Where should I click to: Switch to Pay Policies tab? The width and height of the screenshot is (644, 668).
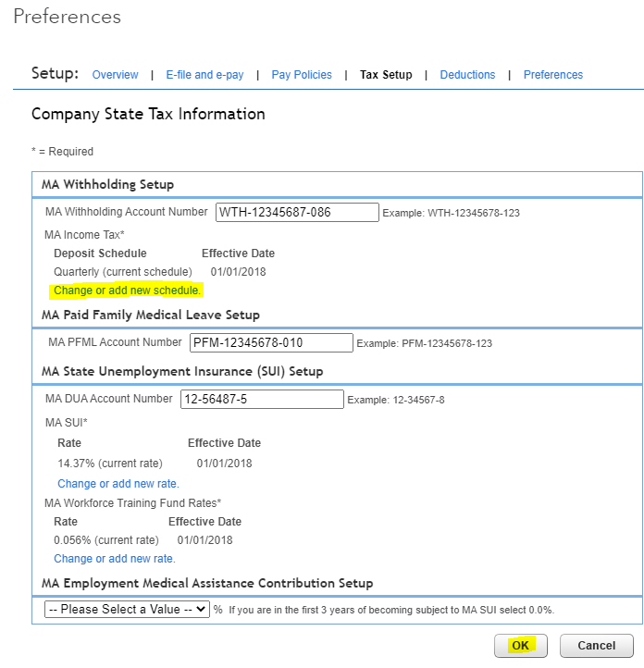[302, 75]
